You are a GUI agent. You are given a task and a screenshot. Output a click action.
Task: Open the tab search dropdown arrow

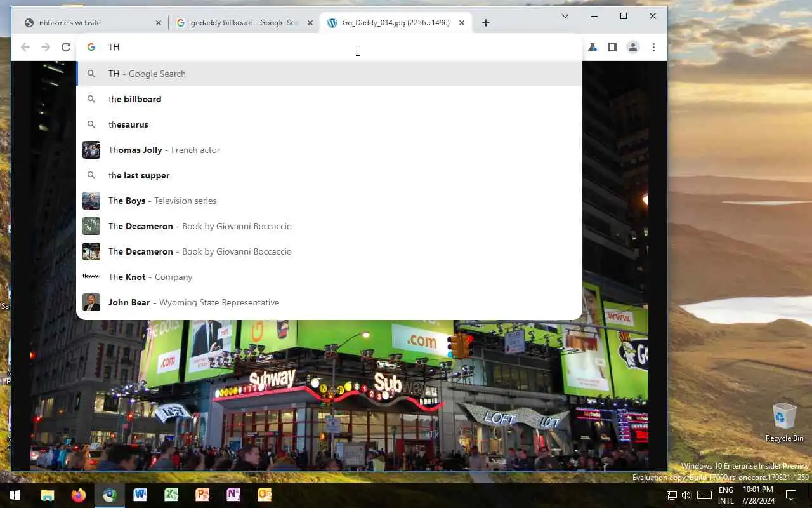(x=565, y=16)
